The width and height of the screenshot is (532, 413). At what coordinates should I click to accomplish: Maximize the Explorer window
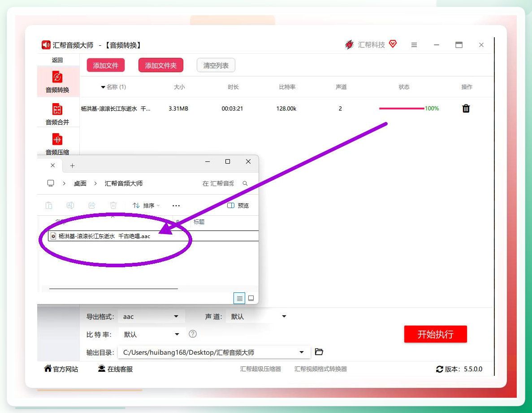(228, 161)
